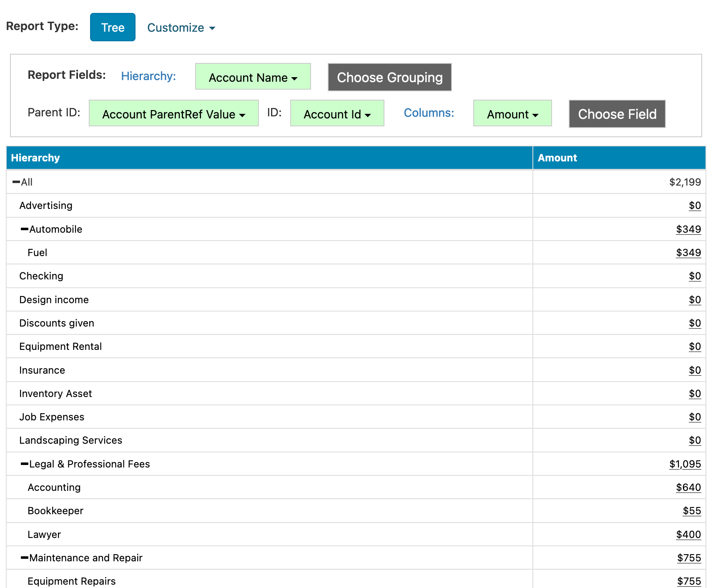Select the Equipment Repairs tree row

click(72, 581)
